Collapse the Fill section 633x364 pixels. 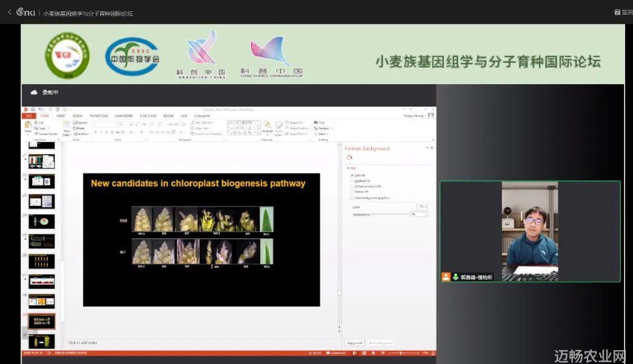[x=348, y=168]
